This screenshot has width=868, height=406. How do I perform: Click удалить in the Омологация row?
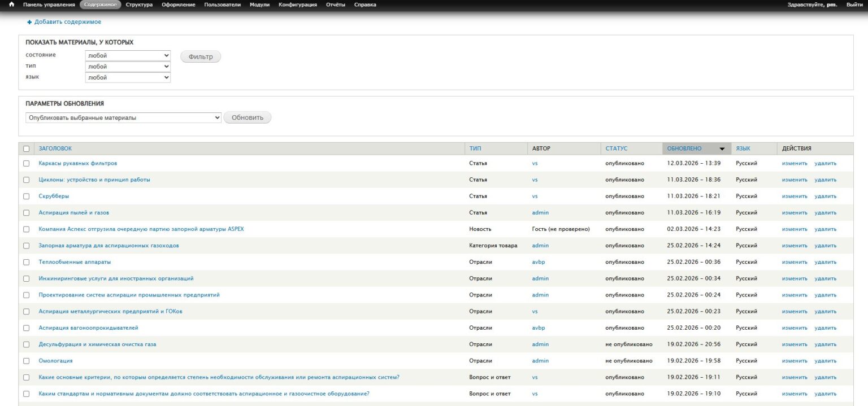(825, 361)
